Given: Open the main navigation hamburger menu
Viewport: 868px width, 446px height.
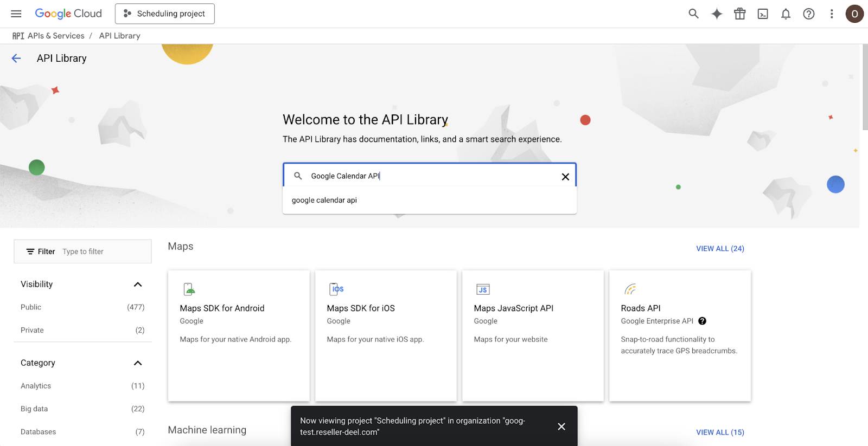Looking at the screenshot, I should [x=16, y=14].
